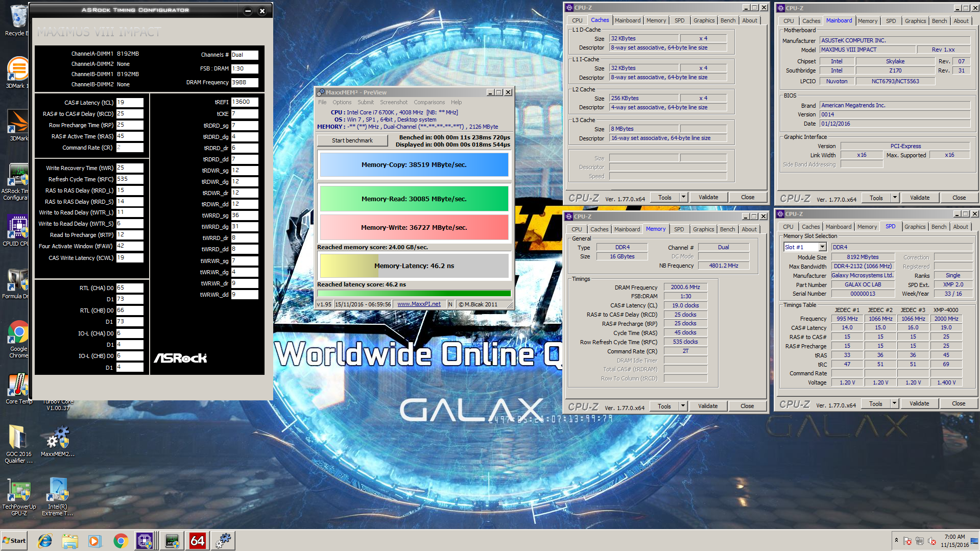
Task: Edit the CAS# Latency (tCL) field
Action: (130, 103)
